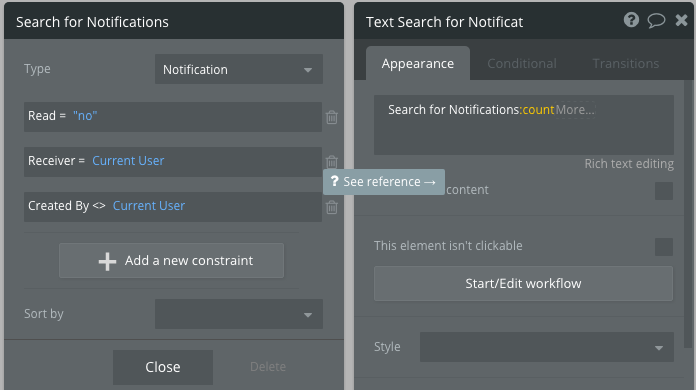The width and height of the screenshot is (696, 390).
Task: Open the Type dropdown showing Notification
Action: pos(239,69)
